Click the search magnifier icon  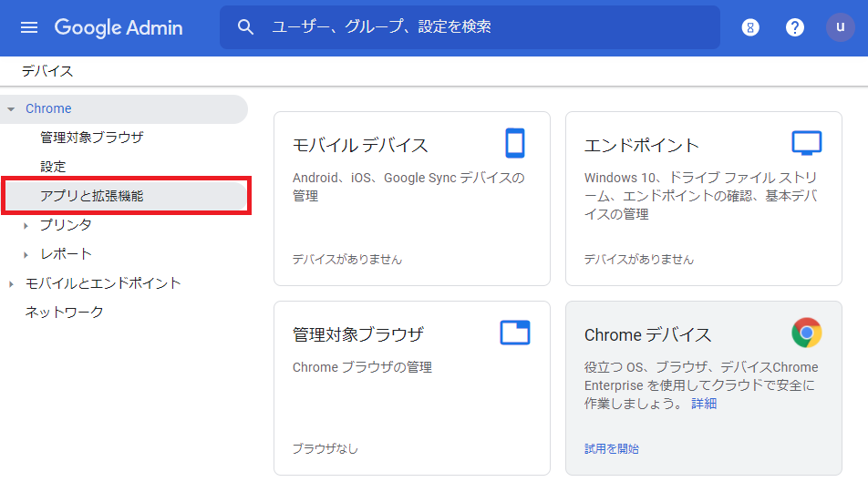[x=245, y=26]
